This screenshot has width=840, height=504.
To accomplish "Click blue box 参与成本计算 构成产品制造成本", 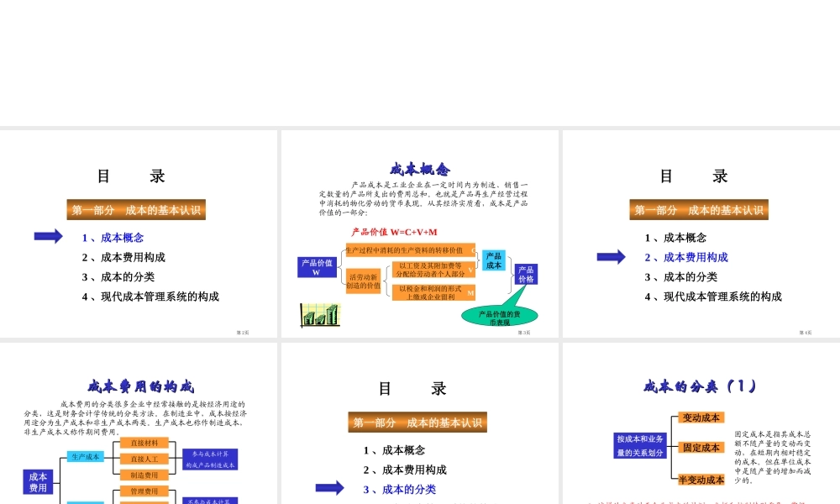I will point(210,459).
